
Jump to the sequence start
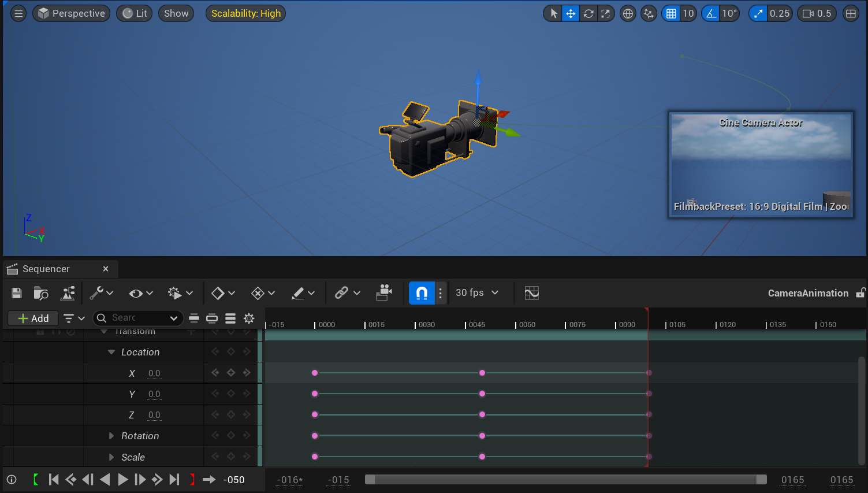point(54,479)
